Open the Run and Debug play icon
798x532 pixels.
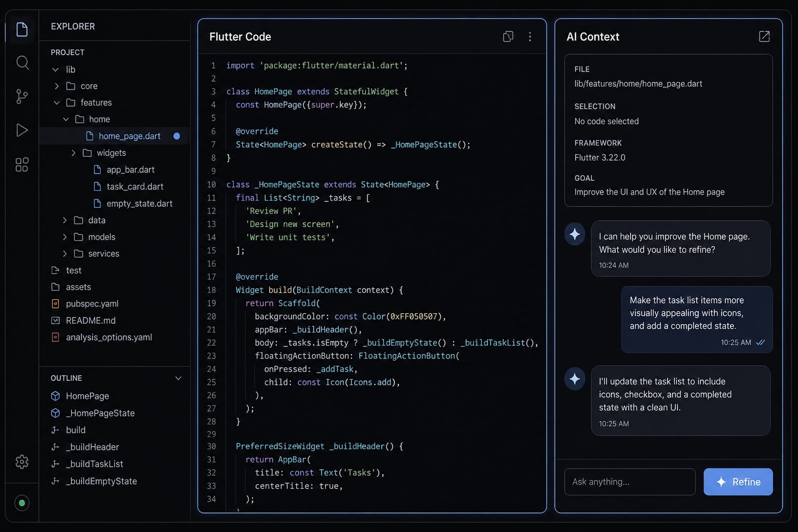(x=22, y=130)
